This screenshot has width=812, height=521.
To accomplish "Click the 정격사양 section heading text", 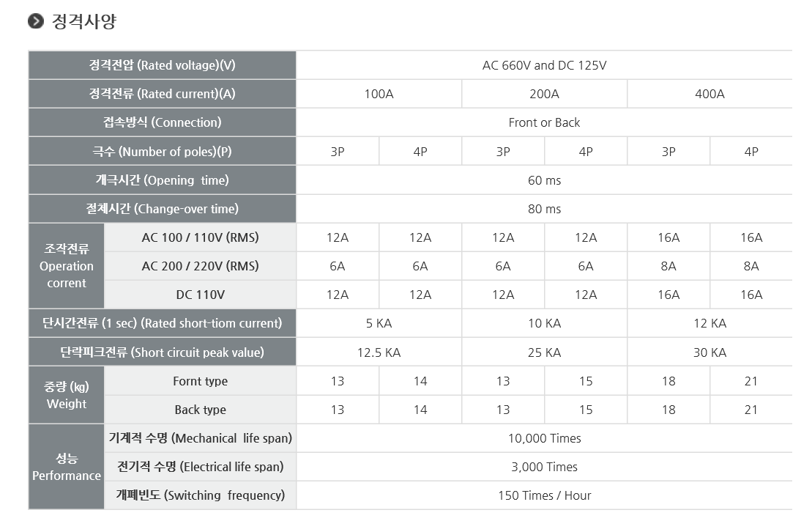I will 83,21.
